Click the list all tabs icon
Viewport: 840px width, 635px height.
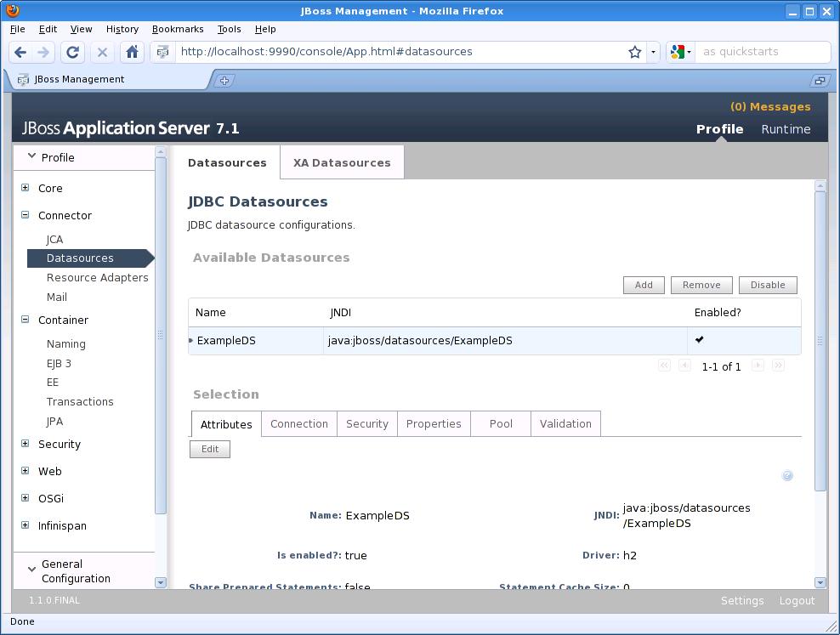[x=820, y=81]
